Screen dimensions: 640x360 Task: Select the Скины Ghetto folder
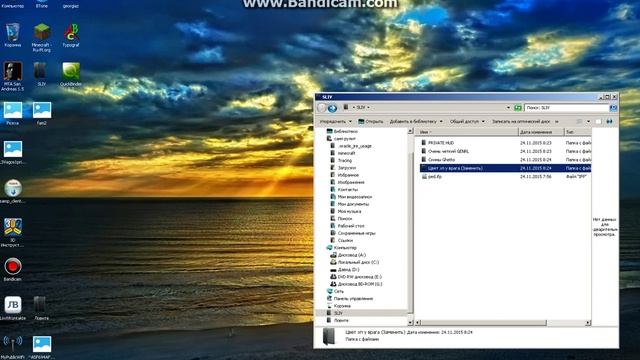point(441,160)
